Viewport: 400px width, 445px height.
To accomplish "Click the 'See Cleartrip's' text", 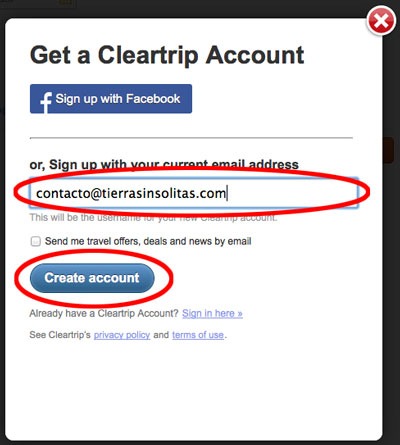I will [60, 335].
